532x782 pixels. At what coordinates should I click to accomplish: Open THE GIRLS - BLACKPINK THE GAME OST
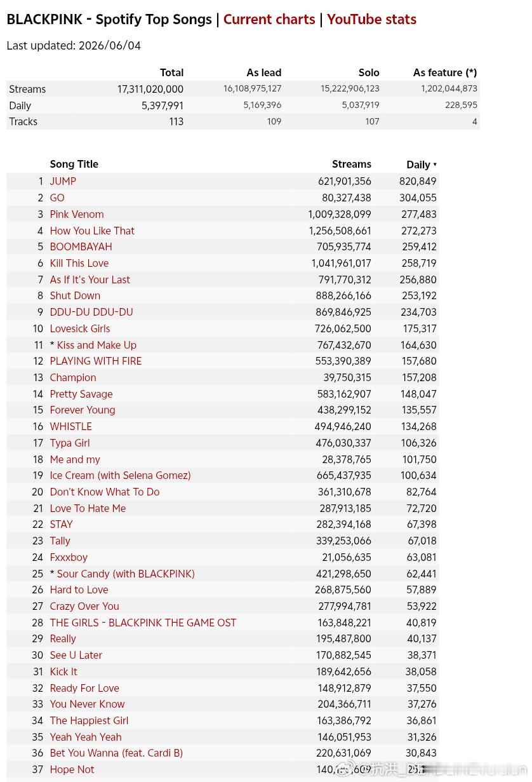[143, 623]
